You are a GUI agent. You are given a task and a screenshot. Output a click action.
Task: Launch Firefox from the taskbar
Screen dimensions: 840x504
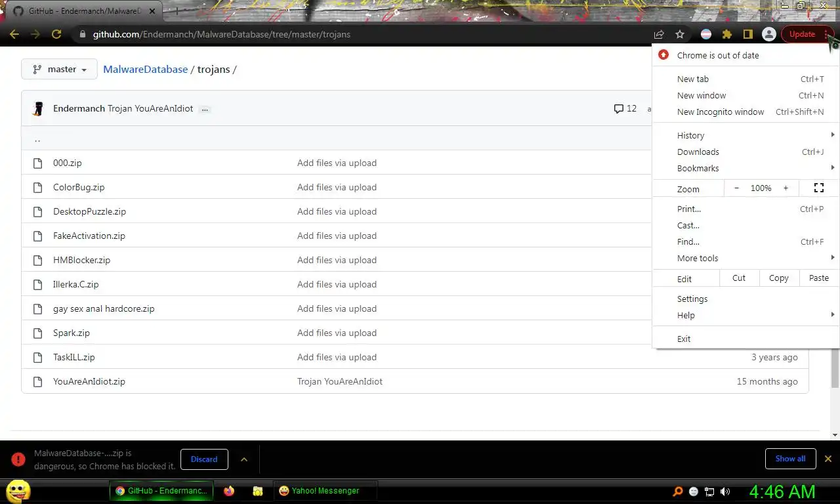(229, 491)
